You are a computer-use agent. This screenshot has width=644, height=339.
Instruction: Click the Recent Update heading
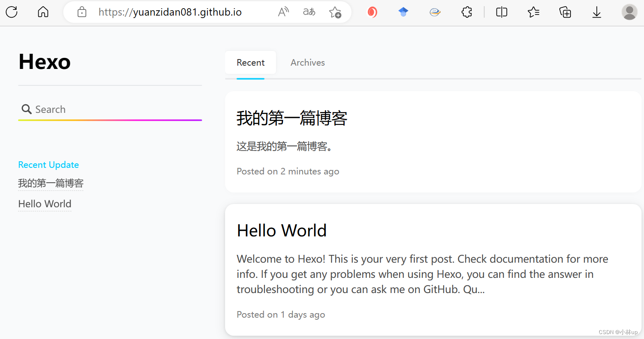pos(48,165)
